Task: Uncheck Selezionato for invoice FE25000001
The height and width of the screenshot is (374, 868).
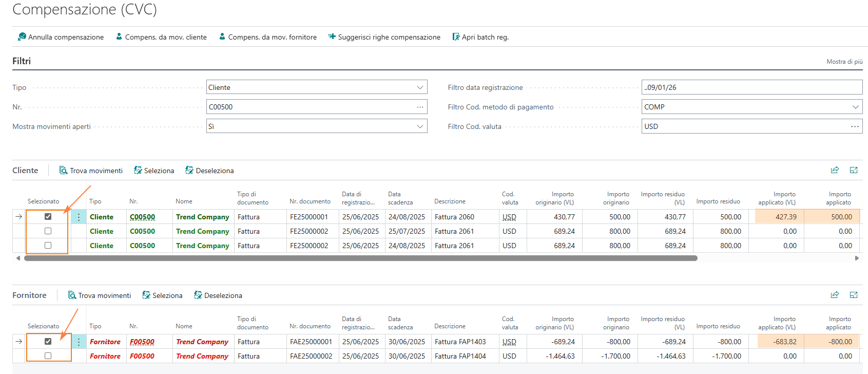Action: coord(48,217)
